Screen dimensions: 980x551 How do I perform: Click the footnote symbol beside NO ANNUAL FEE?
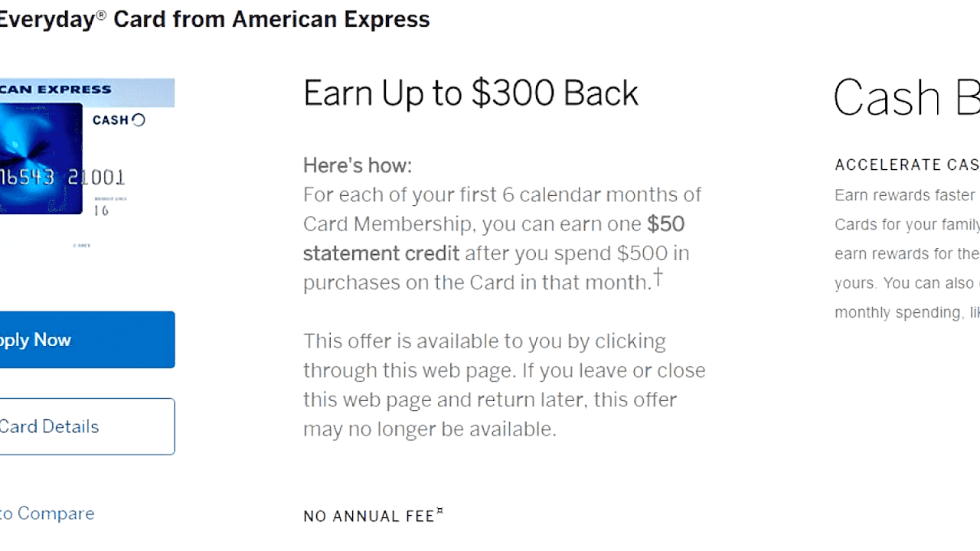coord(440,512)
